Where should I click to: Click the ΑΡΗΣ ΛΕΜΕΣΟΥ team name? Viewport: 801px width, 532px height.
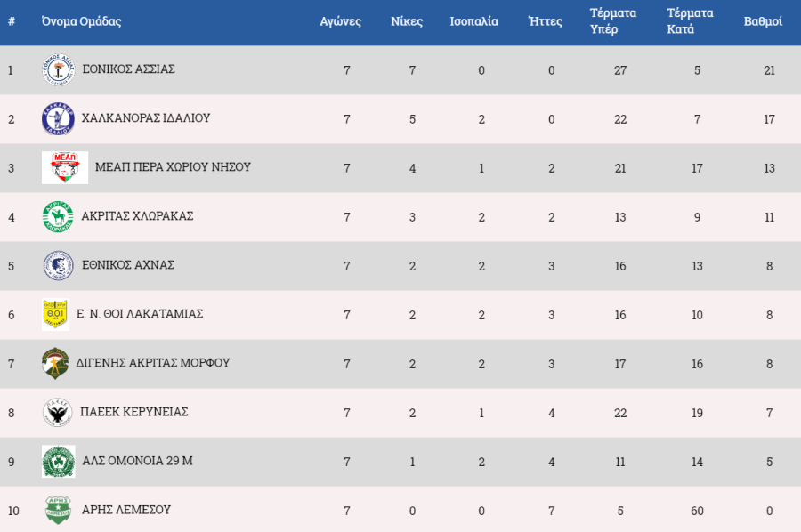126,510
